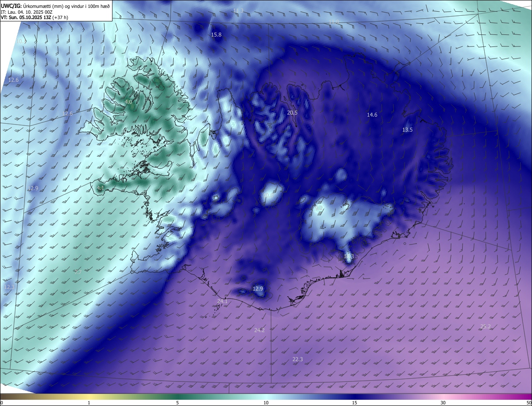Select the initial time line "IT: Lau. 04. 10. 2025 00Z"
This screenshot has width=532, height=406.
tap(26, 12)
